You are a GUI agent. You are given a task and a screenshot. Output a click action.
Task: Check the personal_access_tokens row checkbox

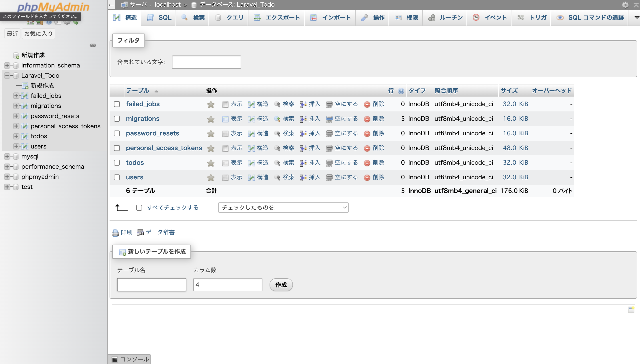pos(117,148)
